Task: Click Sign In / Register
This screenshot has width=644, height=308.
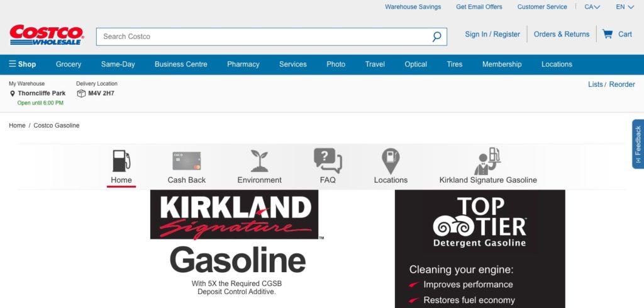Action: [x=492, y=34]
